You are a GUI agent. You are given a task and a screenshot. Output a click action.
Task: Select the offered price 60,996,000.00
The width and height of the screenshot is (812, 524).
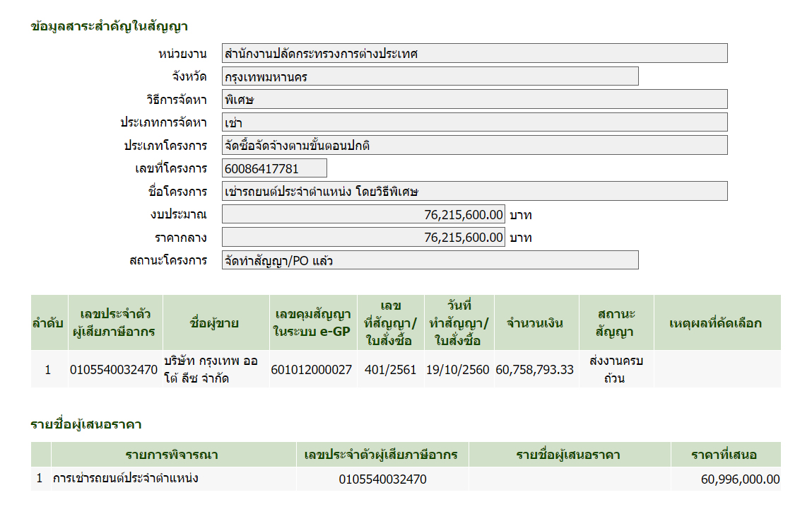[x=740, y=479]
